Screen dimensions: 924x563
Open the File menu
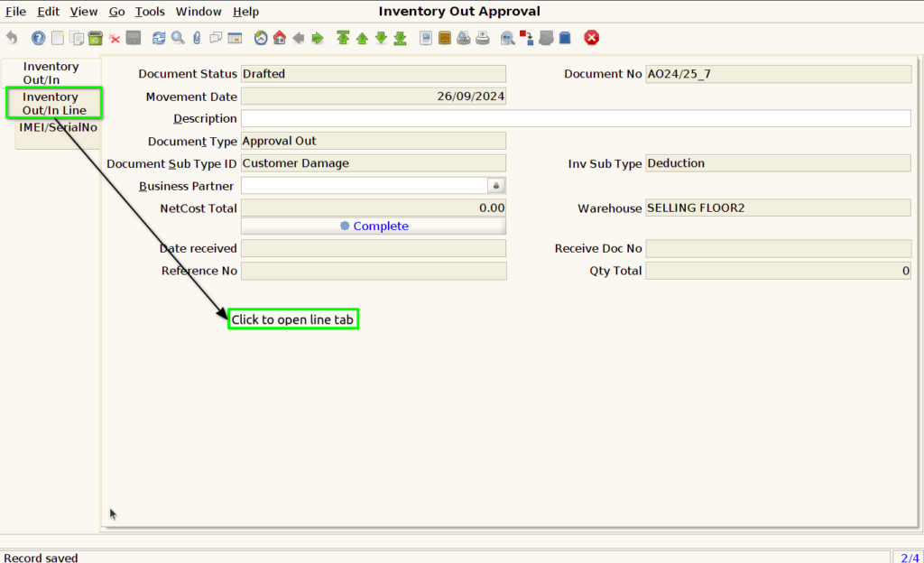click(16, 11)
